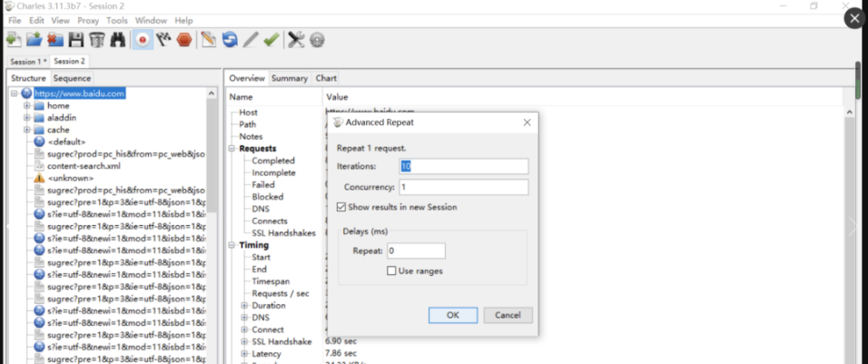Click the blue Repeat arrows icon
This screenshot has width=868, height=364.
coord(230,40)
